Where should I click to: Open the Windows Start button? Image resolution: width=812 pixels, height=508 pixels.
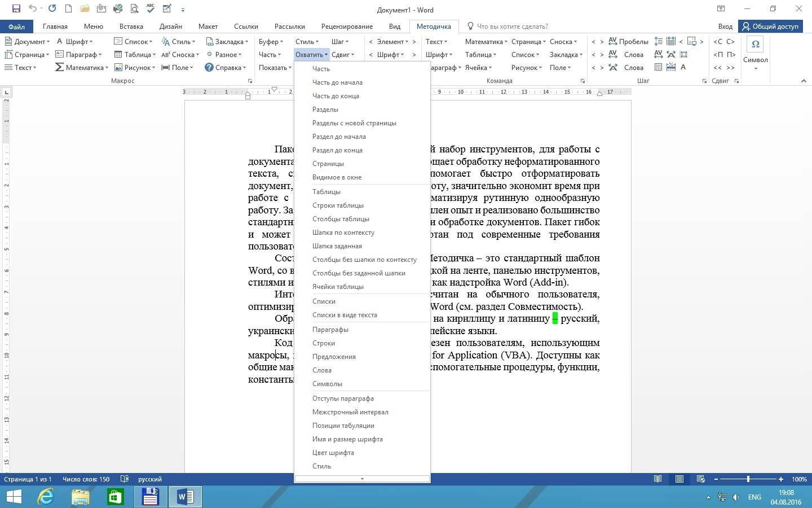point(14,497)
